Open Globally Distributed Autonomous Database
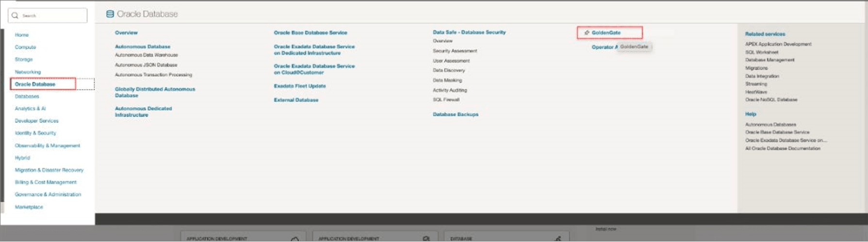868x242 pixels. tap(155, 92)
